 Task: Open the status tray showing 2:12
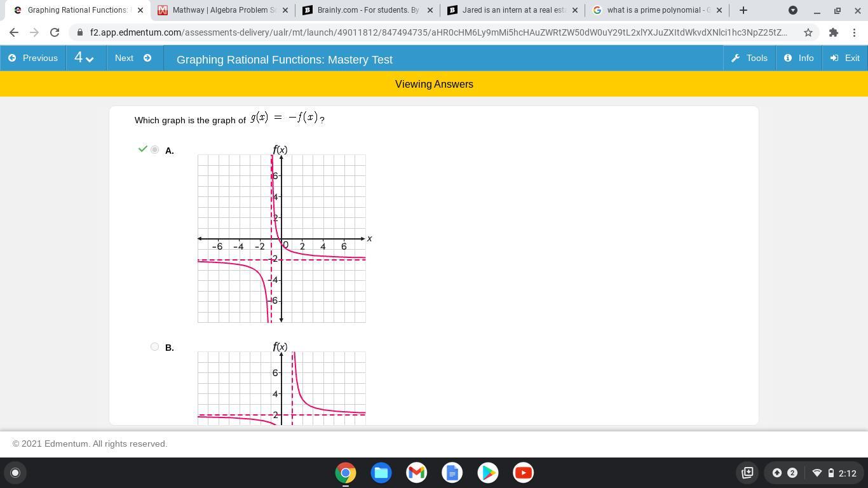[x=834, y=473]
